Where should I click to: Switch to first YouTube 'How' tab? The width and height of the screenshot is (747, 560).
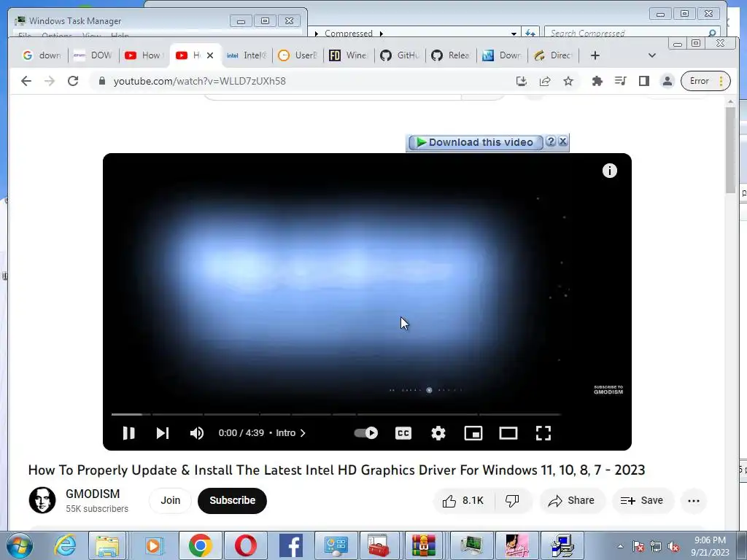pos(143,55)
